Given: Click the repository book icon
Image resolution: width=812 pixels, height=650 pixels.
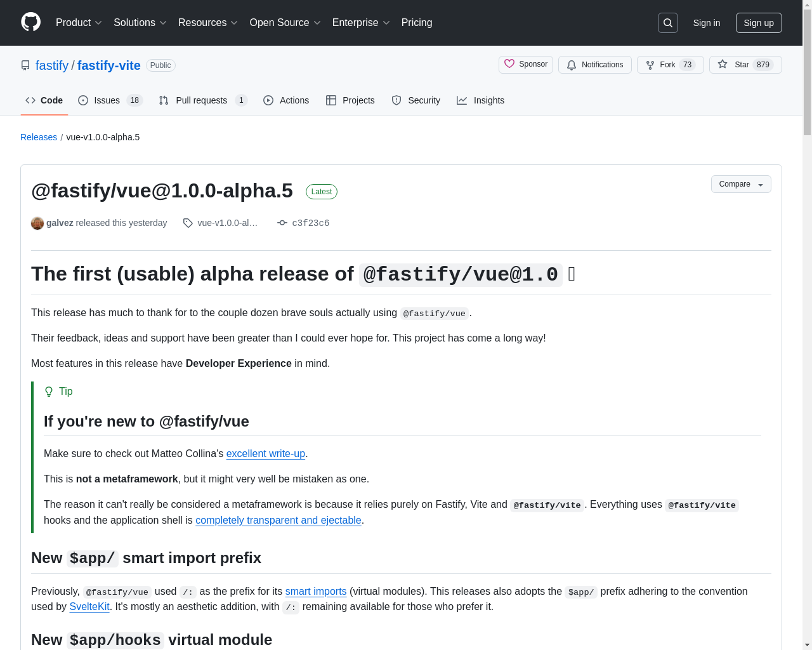Looking at the screenshot, I should (25, 65).
